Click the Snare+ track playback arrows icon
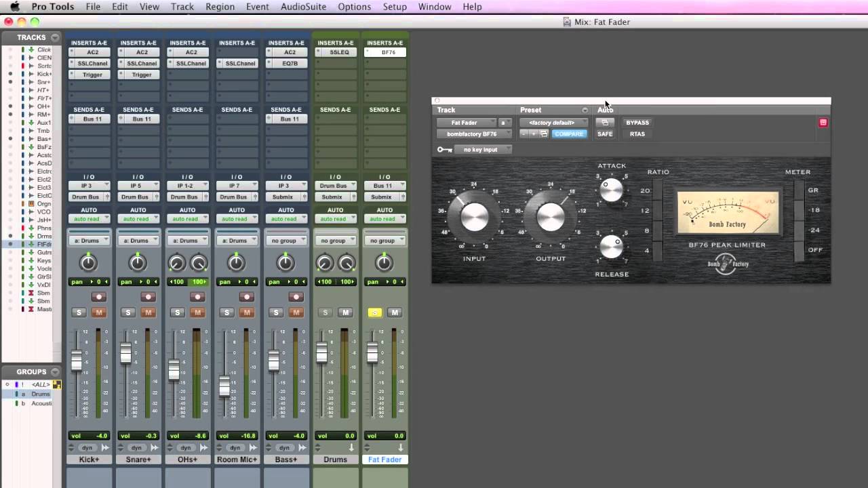The image size is (868, 488). tap(155, 447)
